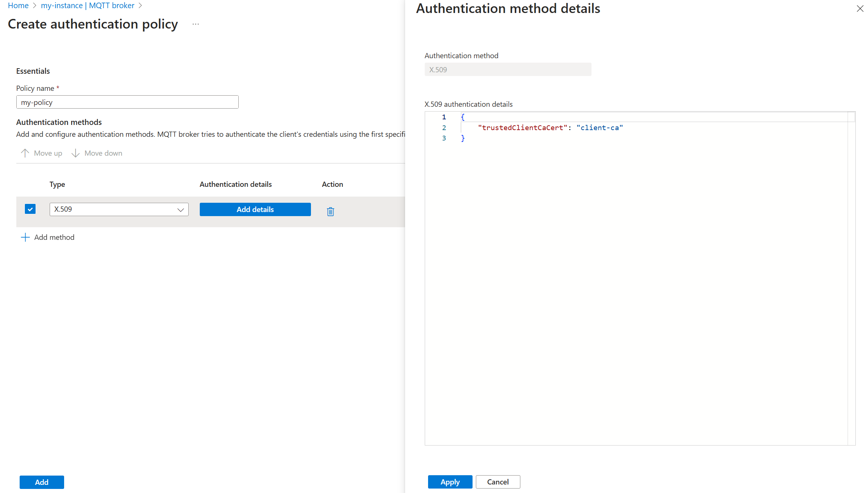Click the Move up arrow icon

(25, 153)
